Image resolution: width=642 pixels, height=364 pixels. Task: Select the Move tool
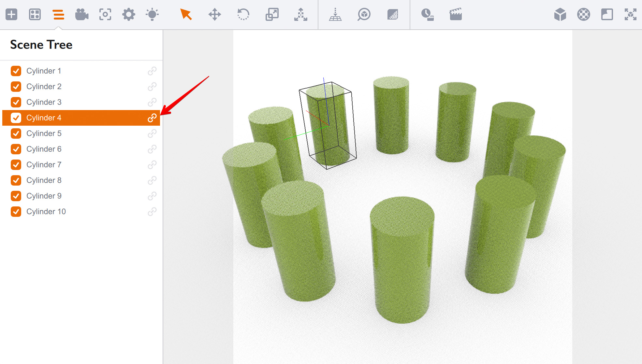(x=214, y=14)
